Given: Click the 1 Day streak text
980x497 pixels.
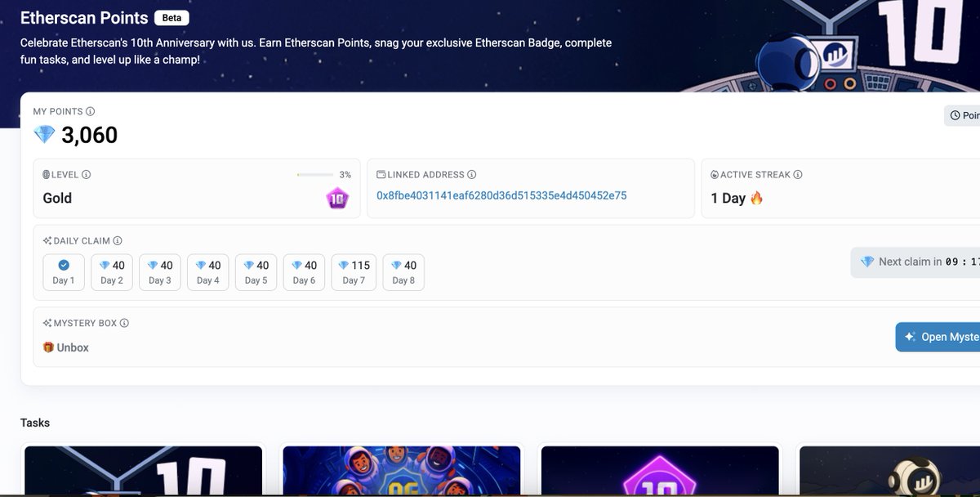Looking at the screenshot, I should point(728,198).
